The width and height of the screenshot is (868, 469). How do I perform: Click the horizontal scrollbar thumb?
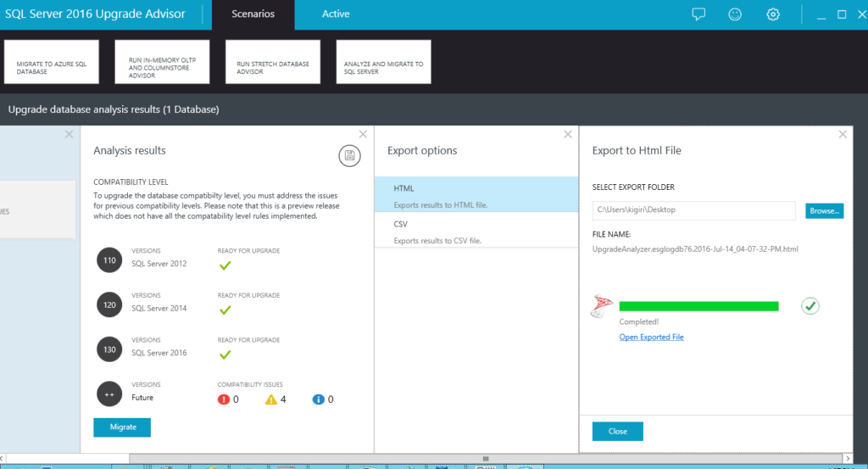[486, 459]
